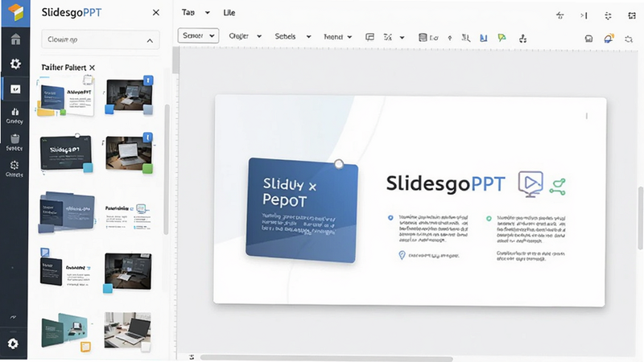The width and height of the screenshot is (644, 362).
Task: Click the blue badge on the first-row desk photo
Action: (x=148, y=80)
